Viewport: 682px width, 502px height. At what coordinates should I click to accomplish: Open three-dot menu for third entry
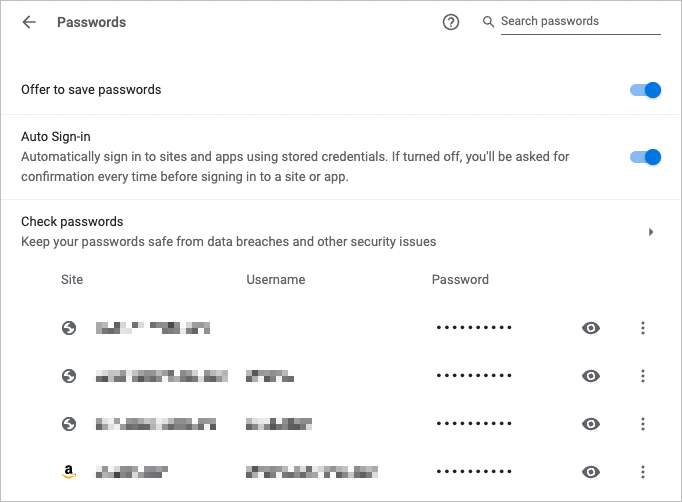(x=643, y=424)
